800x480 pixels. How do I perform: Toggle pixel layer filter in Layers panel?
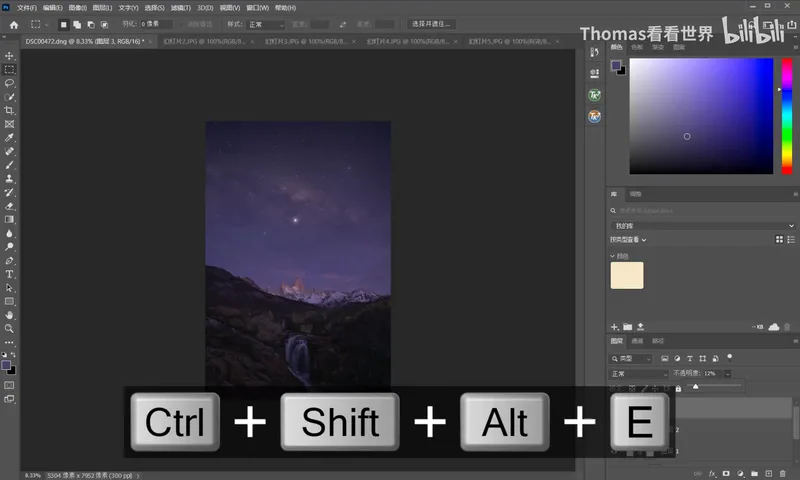(664, 359)
